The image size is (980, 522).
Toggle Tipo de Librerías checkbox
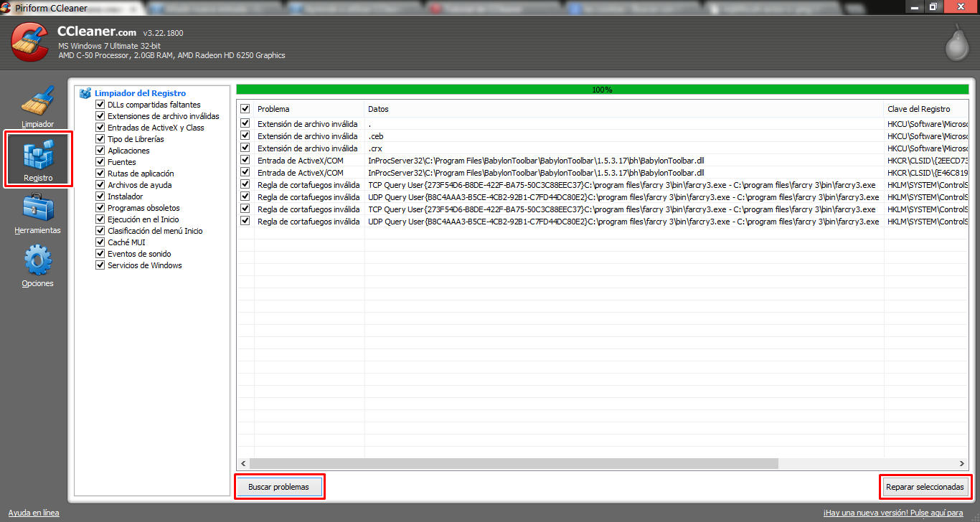click(x=100, y=139)
